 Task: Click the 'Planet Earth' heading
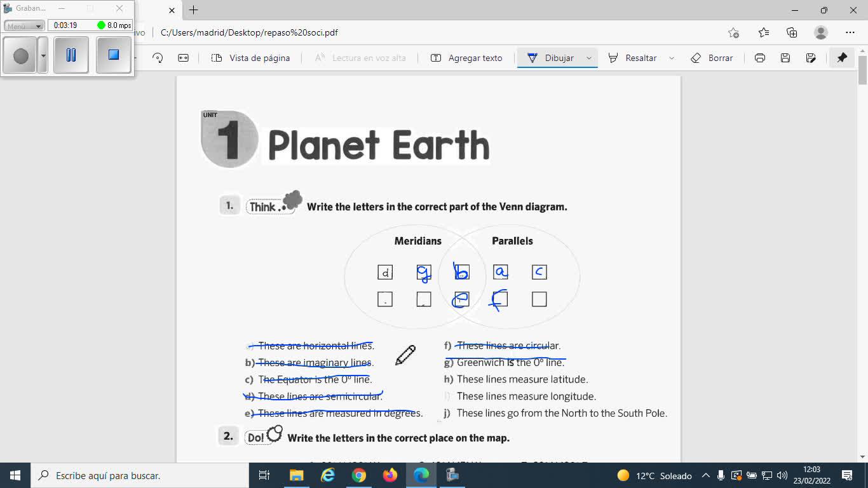coord(379,146)
